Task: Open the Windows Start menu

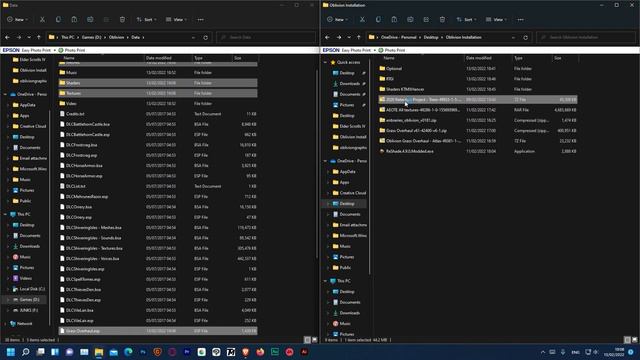Action: click(x=11, y=352)
